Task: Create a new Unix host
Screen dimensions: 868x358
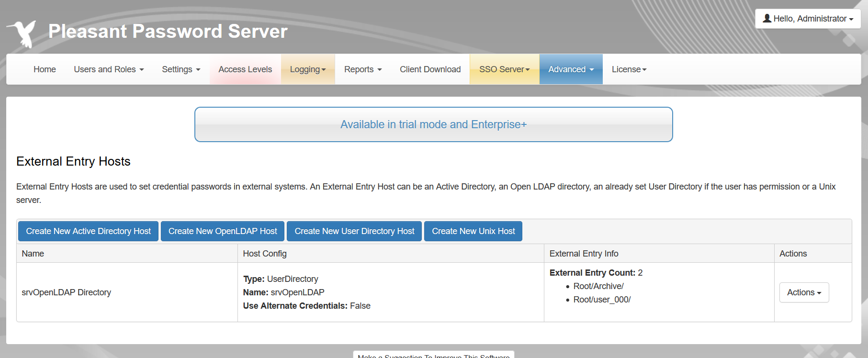Action: coord(473,231)
